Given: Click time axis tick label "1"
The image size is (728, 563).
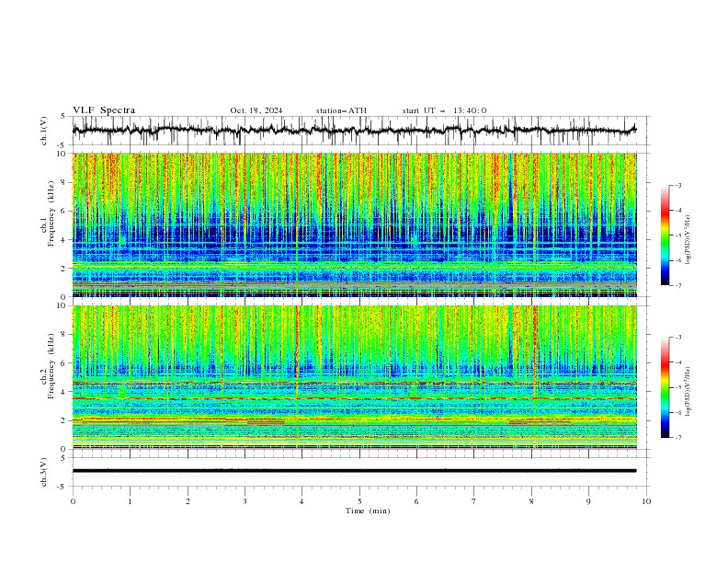Looking at the screenshot, I should pyautogui.click(x=131, y=501).
